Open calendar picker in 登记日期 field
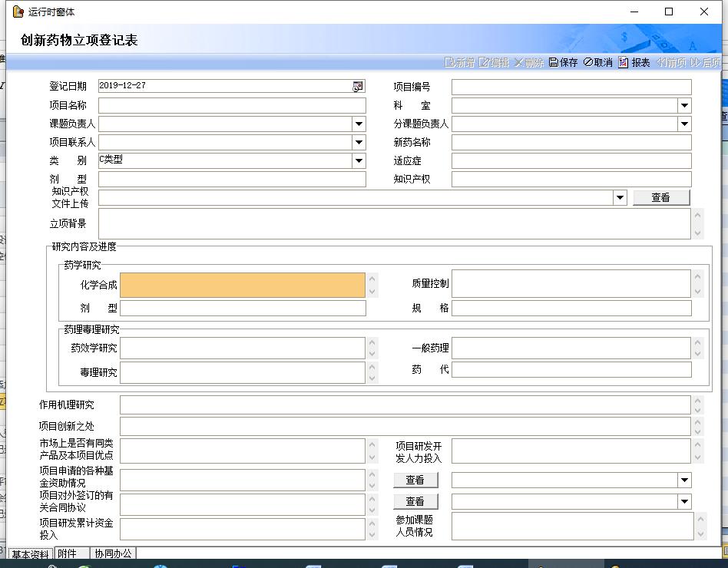 click(358, 87)
